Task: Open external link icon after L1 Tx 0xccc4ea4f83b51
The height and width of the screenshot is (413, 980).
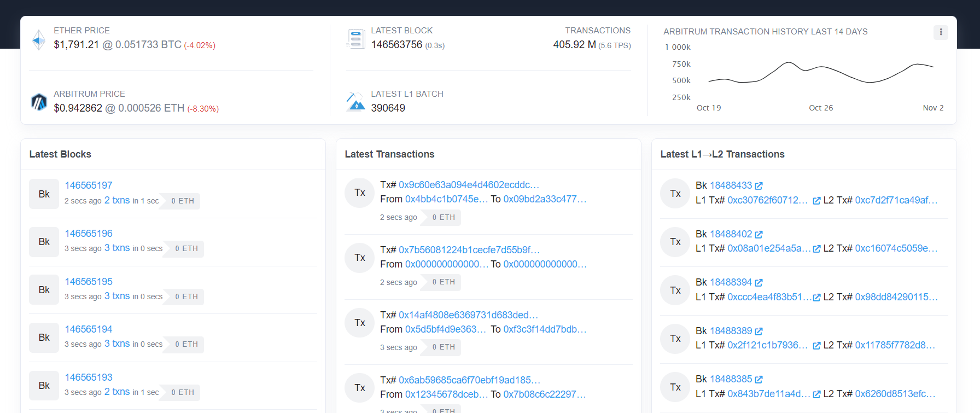Action: 816,298
